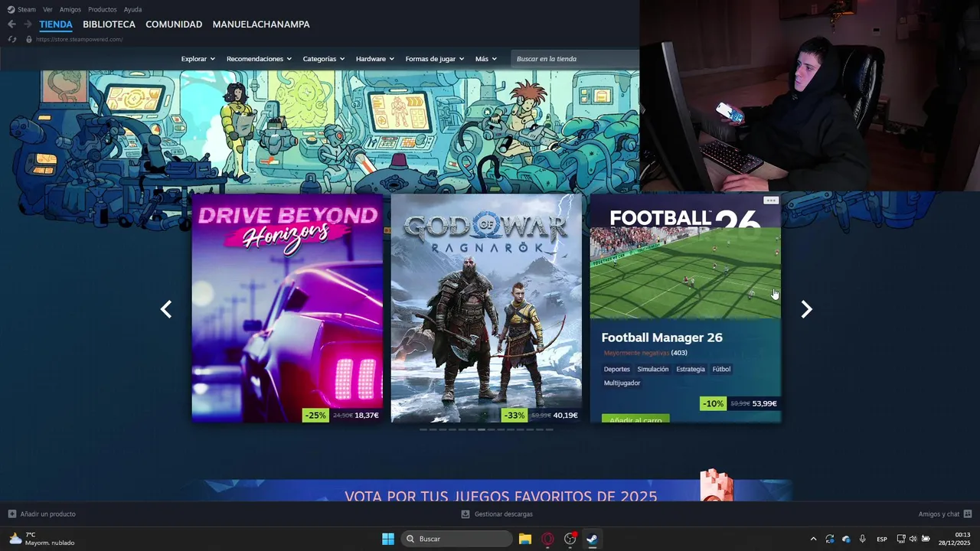Show previous carousel games with left arrow

click(x=166, y=309)
